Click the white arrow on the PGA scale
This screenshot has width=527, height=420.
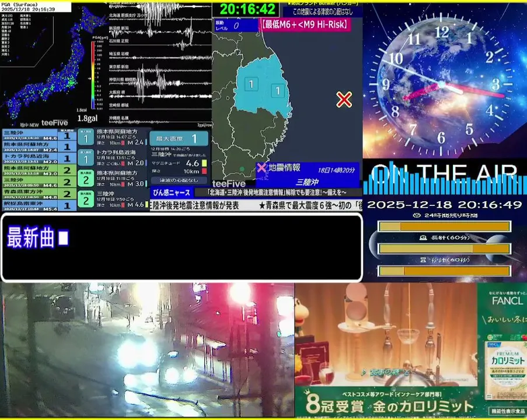coord(90,79)
